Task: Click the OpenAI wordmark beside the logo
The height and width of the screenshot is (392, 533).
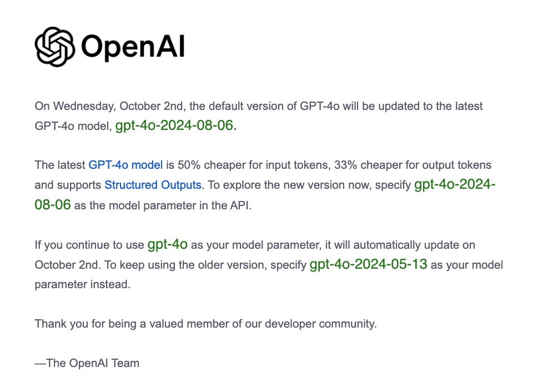Action: click(x=133, y=47)
